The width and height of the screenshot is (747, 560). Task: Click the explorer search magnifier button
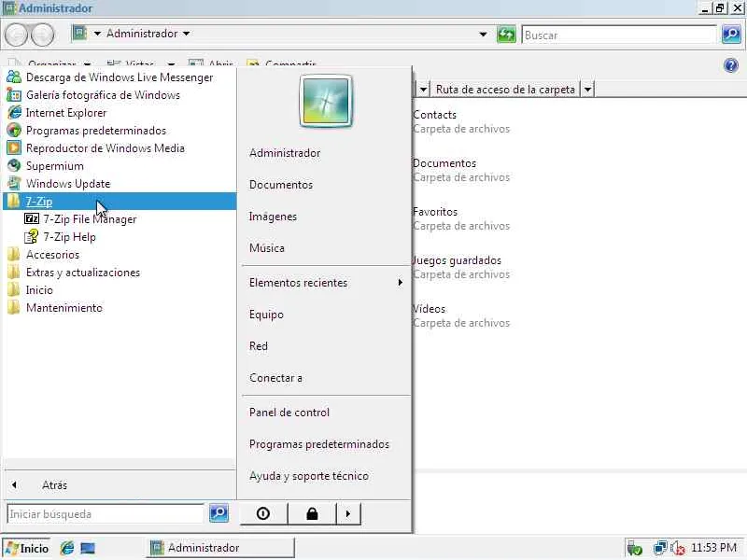pyautogui.click(x=731, y=35)
